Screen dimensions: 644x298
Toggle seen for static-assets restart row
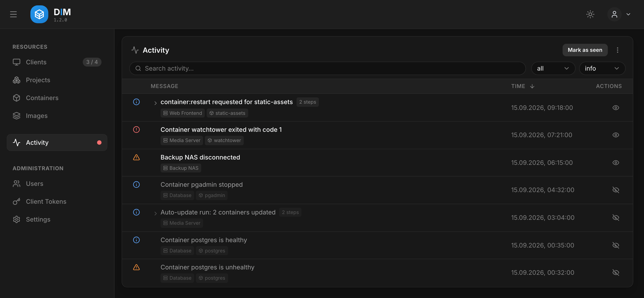(x=616, y=108)
